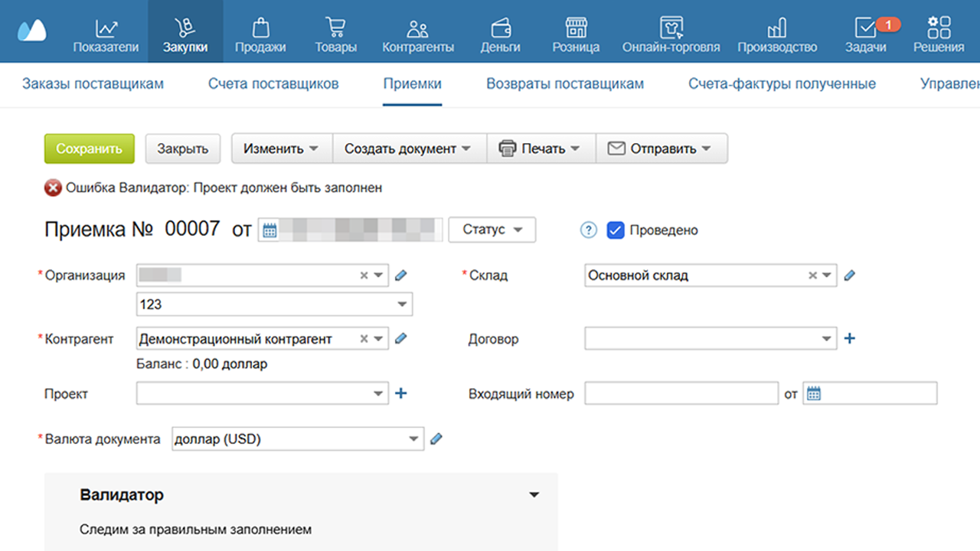Add new project with plus icon
The image size is (980, 551).
coord(400,393)
